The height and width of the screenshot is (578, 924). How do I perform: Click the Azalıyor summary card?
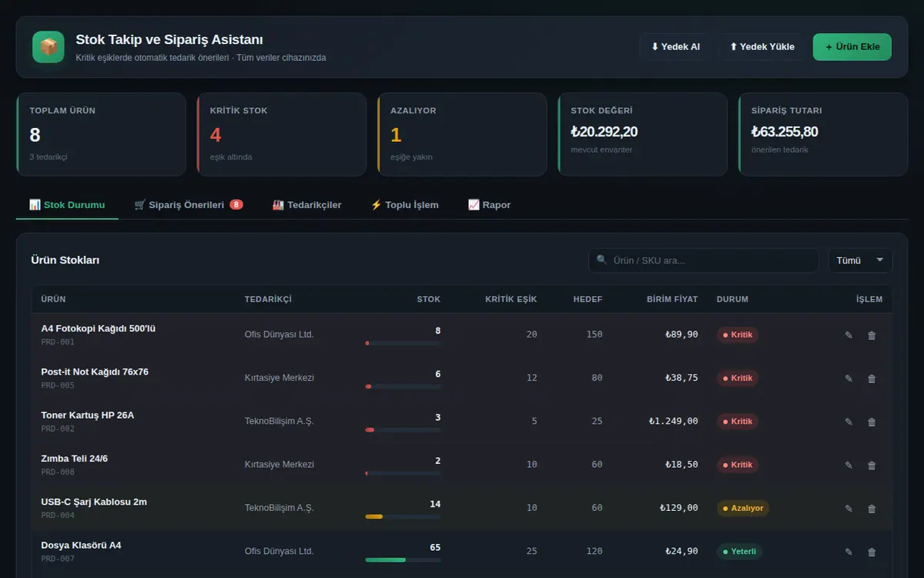[x=462, y=135]
